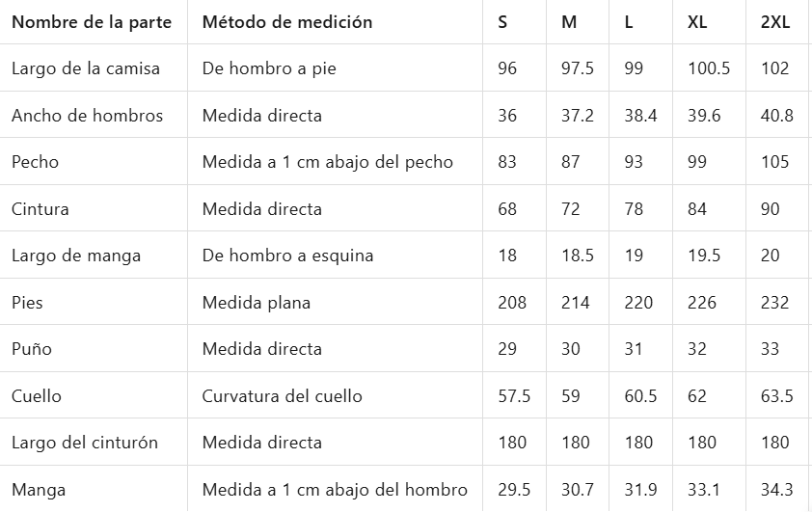This screenshot has width=812, height=512.
Task: Click the "Largo del cinturón" row label
Action: [85, 443]
